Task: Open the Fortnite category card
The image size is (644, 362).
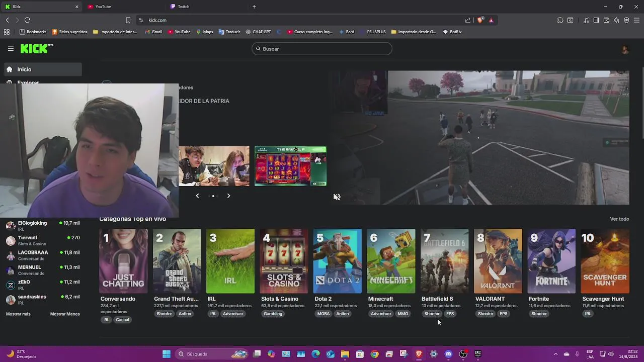Action: pyautogui.click(x=551, y=261)
